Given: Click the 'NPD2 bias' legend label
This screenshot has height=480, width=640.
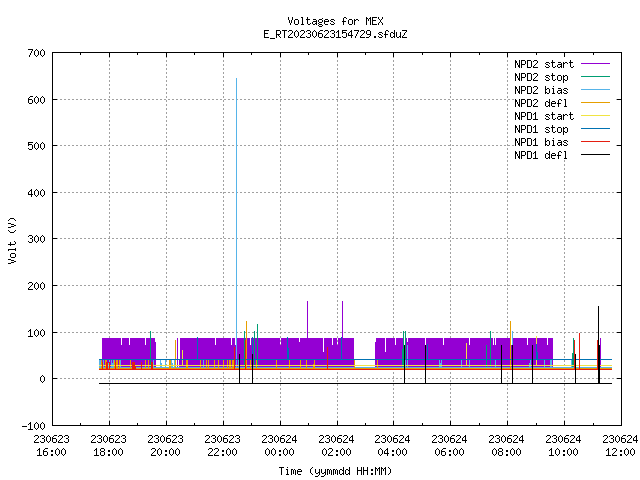Looking at the screenshot, I should 541,90.
